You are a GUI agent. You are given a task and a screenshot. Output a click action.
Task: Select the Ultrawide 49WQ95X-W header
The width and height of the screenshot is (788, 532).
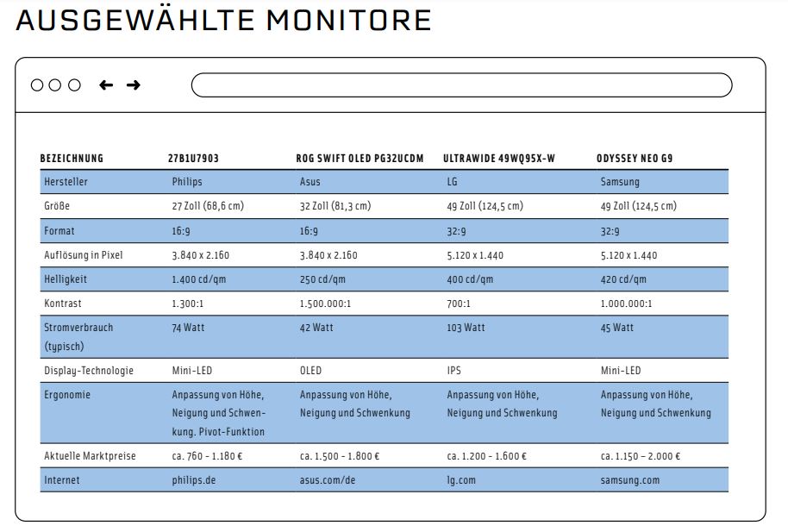click(x=499, y=159)
